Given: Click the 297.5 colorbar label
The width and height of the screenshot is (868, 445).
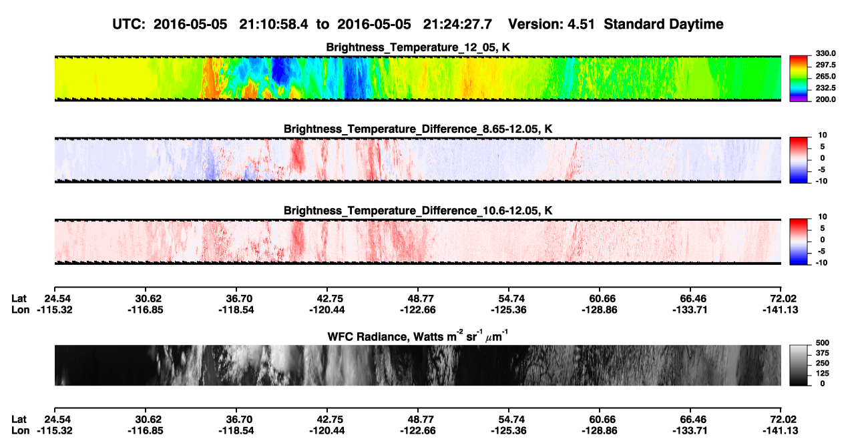Looking at the screenshot, I should [826, 65].
